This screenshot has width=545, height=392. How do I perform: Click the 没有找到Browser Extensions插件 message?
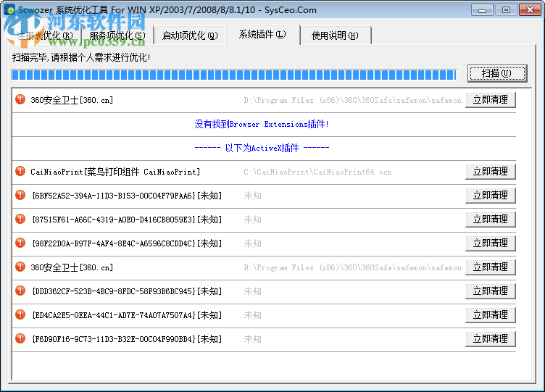pos(262,124)
